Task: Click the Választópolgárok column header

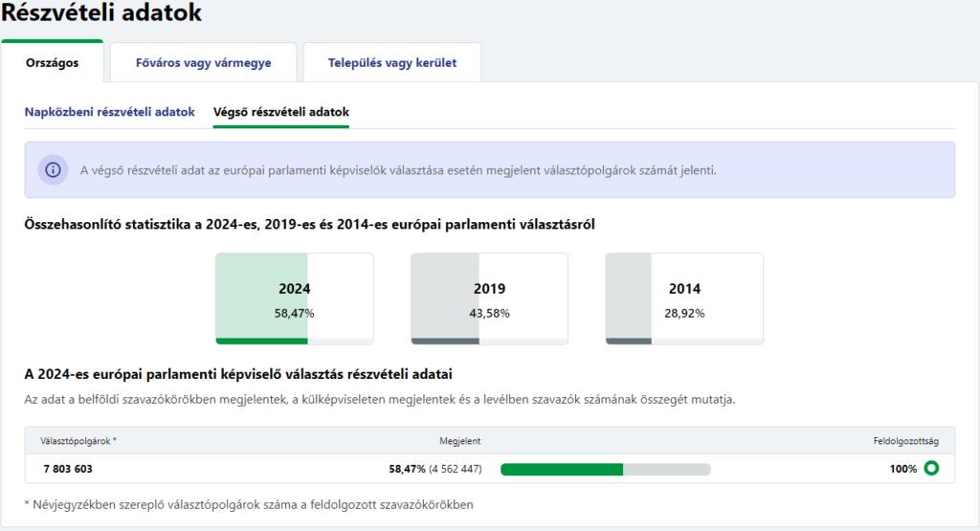Action: click(x=78, y=441)
